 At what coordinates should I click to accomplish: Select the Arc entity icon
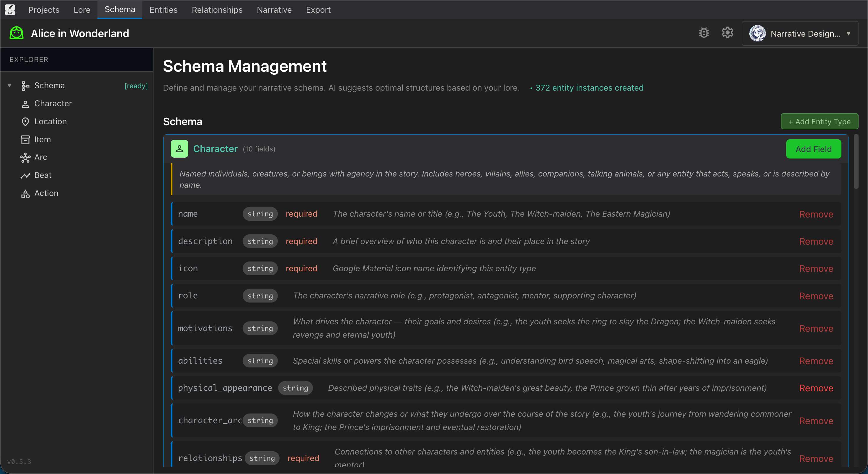point(25,157)
